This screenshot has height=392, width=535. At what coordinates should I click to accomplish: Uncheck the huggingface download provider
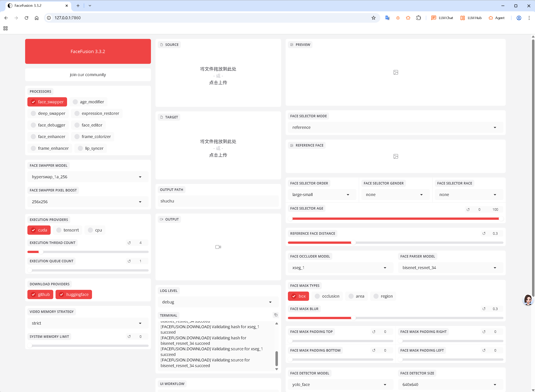(x=73, y=295)
